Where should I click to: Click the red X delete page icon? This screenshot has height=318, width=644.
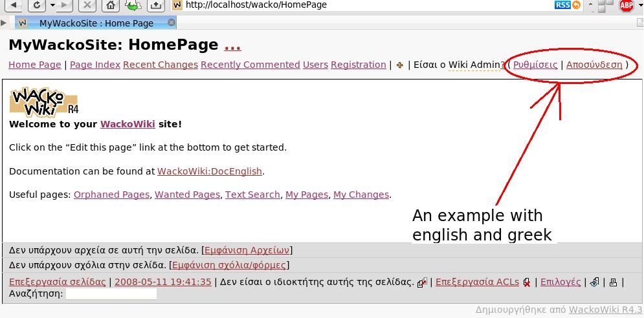[x=527, y=282]
